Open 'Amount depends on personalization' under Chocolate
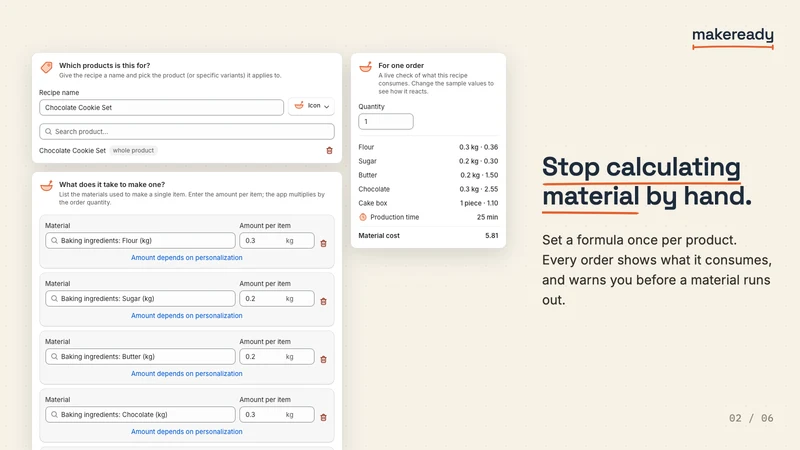800x450 pixels. (187, 432)
